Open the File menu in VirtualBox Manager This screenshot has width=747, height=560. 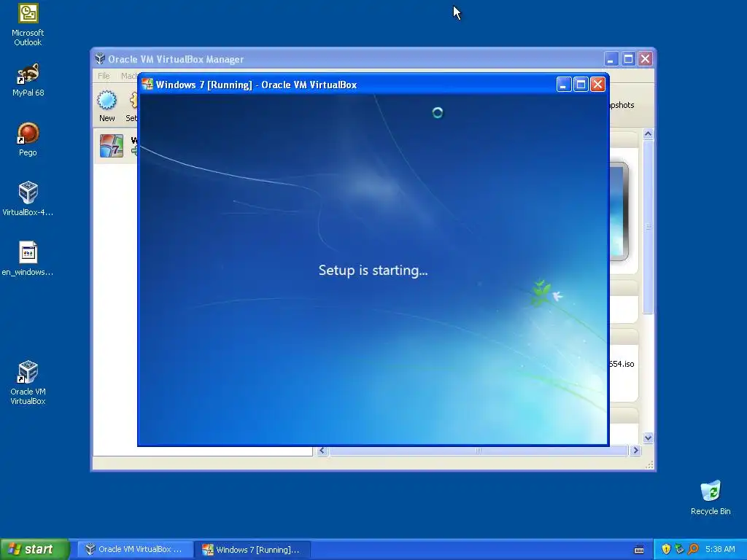click(x=104, y=76)
